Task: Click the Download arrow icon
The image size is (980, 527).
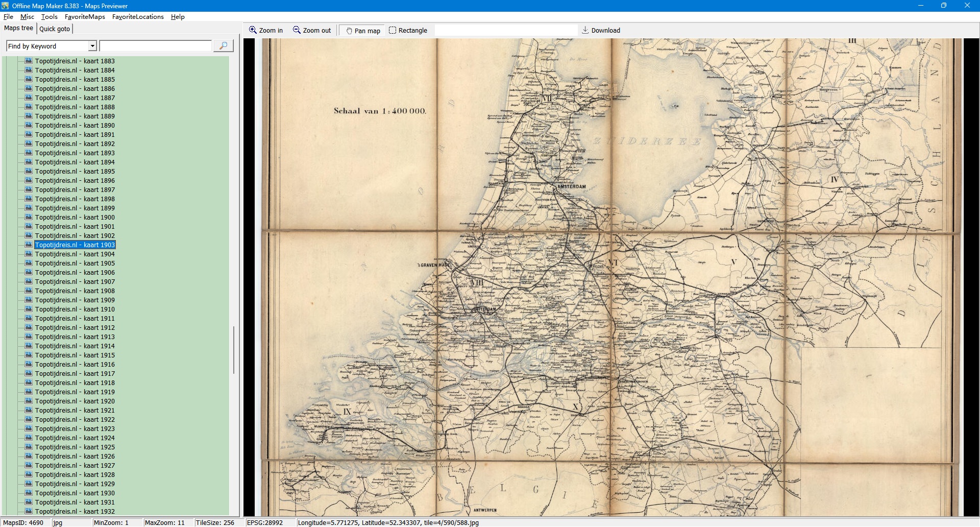Action: (585, 30)
